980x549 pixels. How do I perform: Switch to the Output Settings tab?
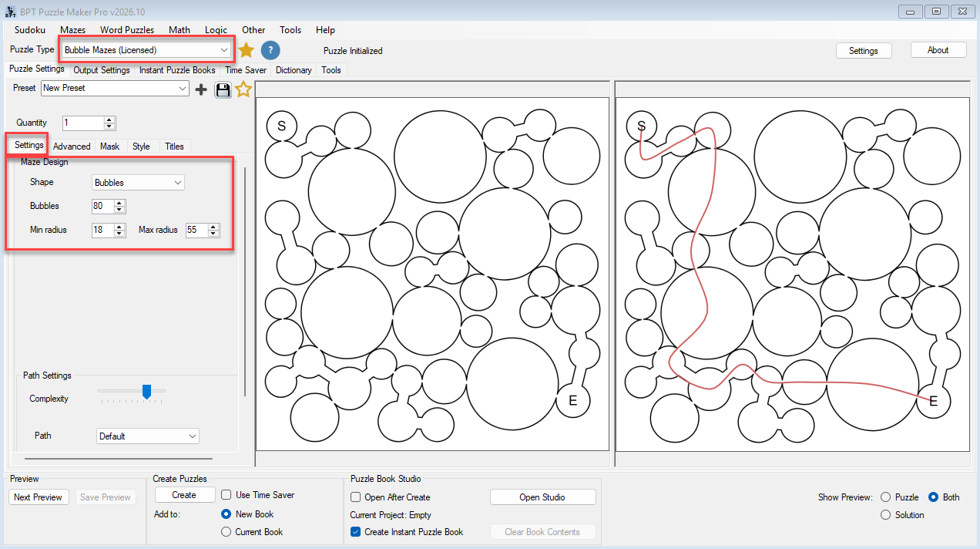click(102, 70)
